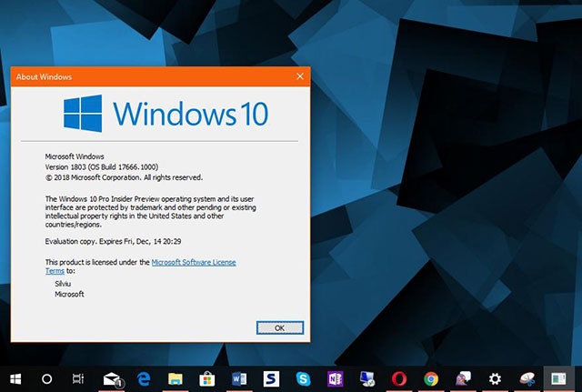Click OK in the About Windows dialog

(x=280, y=327)
